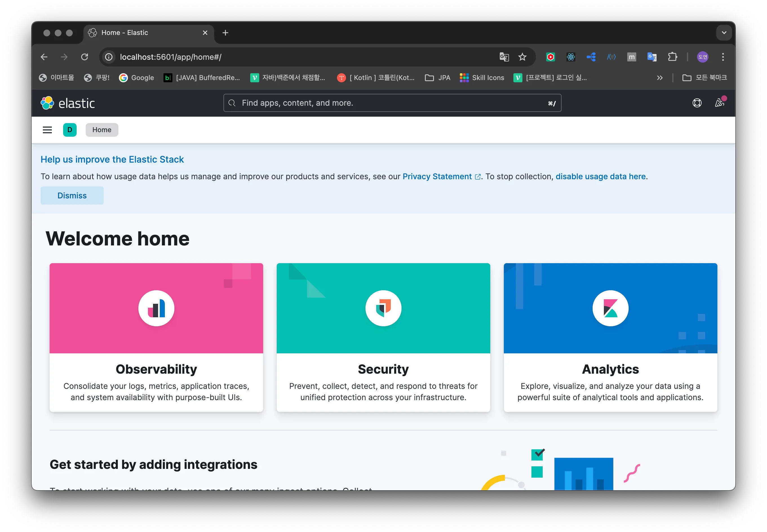Open the blue node-diagram extension
This screenshot has height=532, width=767.
[591, 57]
